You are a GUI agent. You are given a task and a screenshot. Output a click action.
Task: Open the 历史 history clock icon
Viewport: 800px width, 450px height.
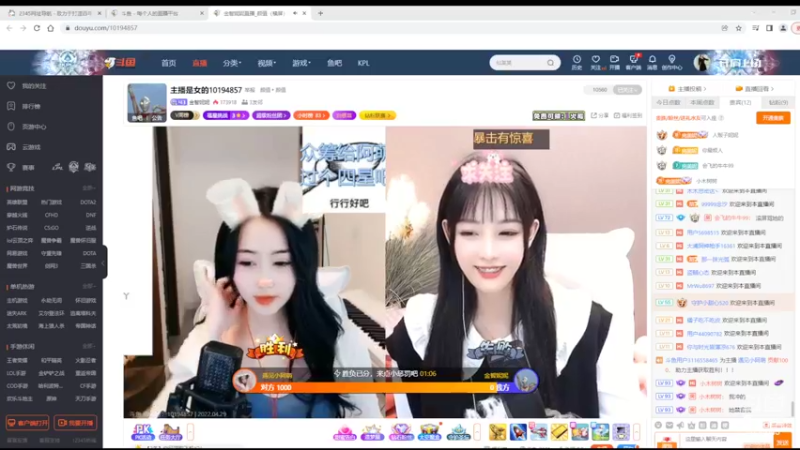pos(577,62)
